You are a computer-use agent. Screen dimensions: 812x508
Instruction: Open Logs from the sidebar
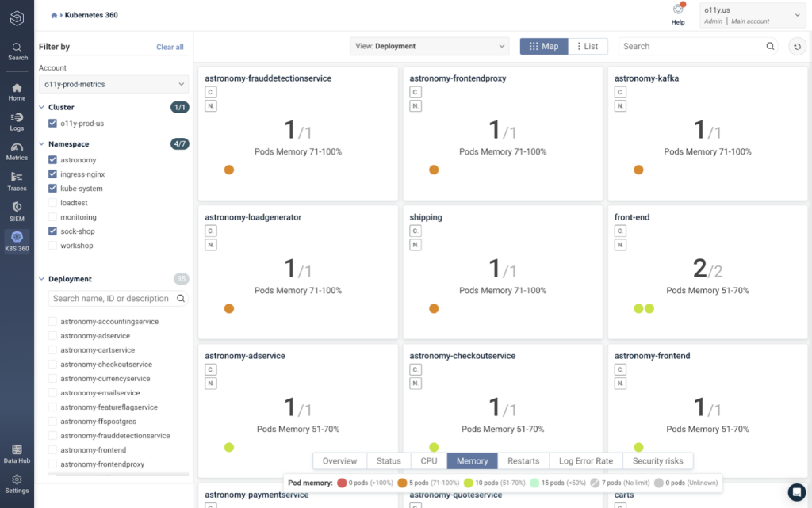pyautogui.click(x=17, y=121)
